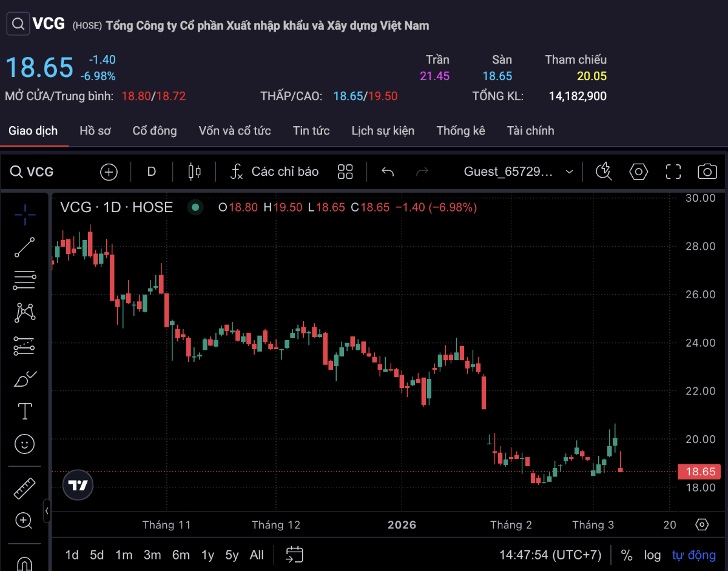Open the emoji icons tool
Viewport: 728px width, 571px height.
pyautogui.click(x=24, y=444)
